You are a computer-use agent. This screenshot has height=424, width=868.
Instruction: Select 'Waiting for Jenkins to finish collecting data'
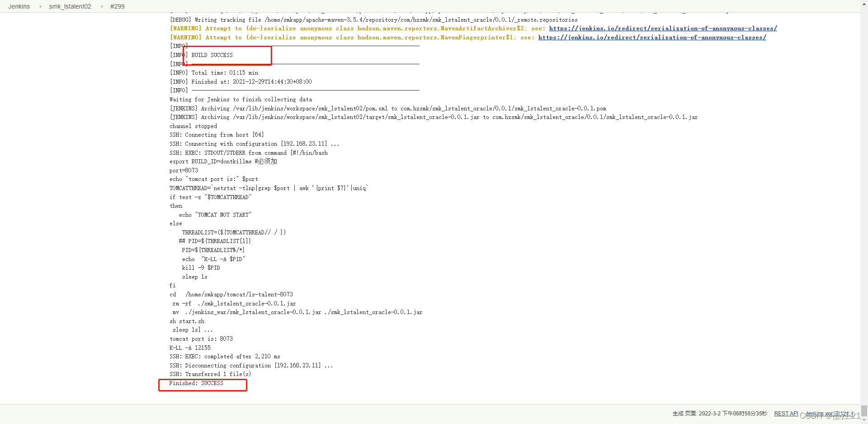coord(241,100)
